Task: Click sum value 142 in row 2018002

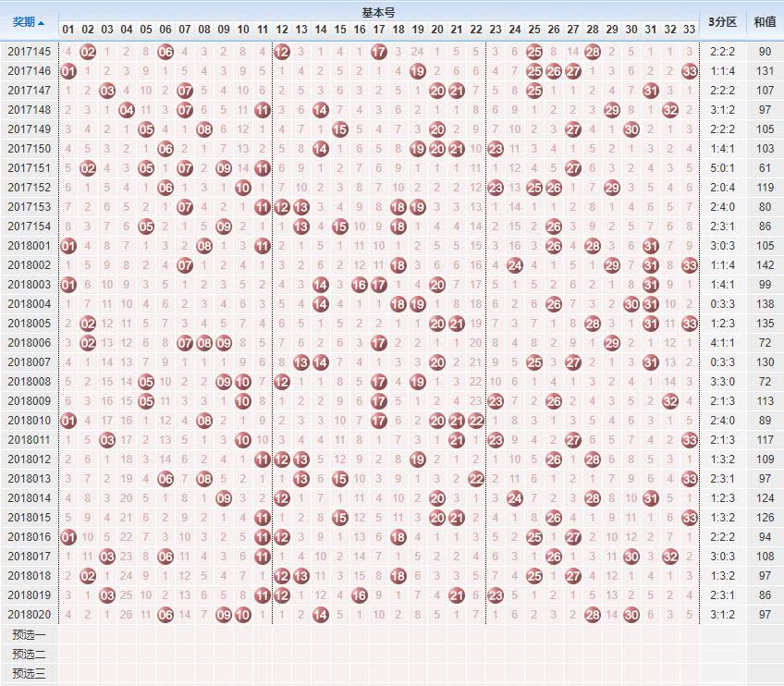Action: (765, 265)
